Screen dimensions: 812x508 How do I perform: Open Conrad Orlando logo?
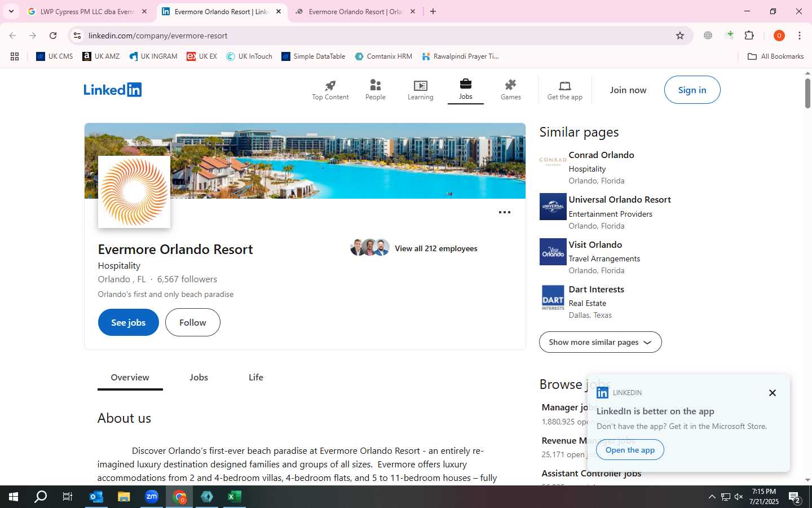(x=553, y=161)
